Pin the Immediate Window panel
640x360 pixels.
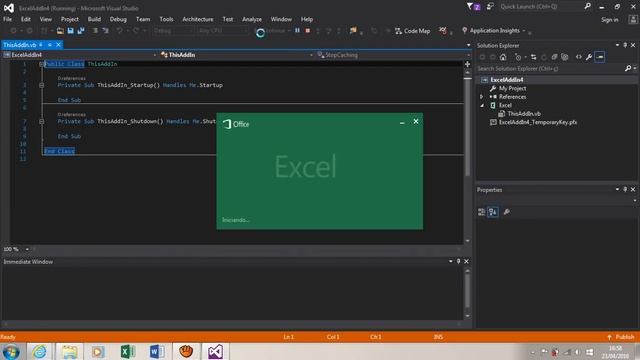[x=458, y=261]
